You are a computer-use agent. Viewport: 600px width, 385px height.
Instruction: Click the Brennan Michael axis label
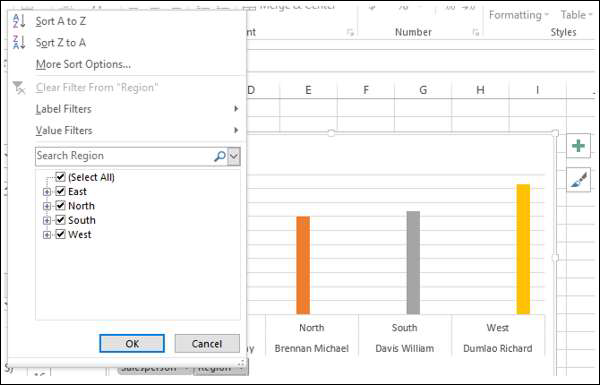(311, 349)
